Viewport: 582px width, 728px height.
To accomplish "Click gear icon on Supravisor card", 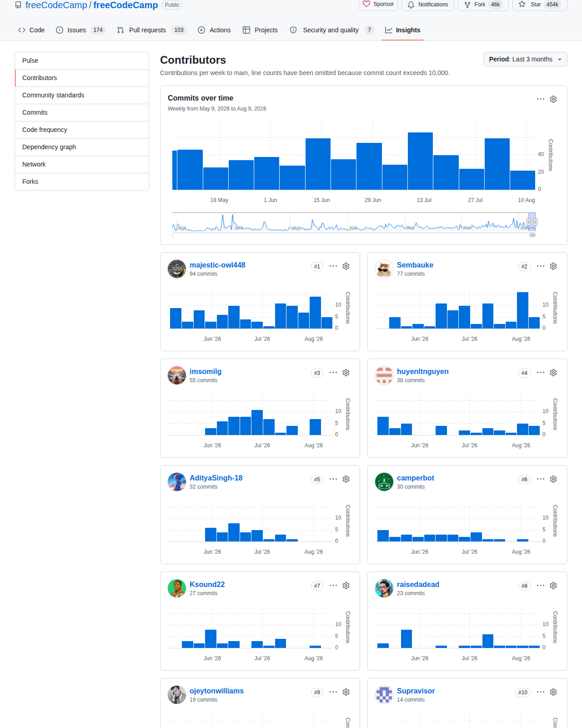I will 553,692.
